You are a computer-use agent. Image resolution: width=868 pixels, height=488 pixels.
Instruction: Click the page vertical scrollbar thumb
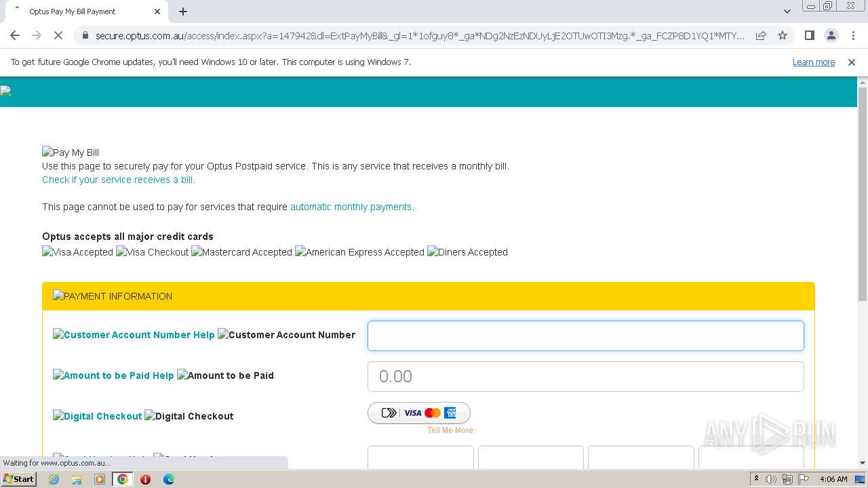point(863,194)
